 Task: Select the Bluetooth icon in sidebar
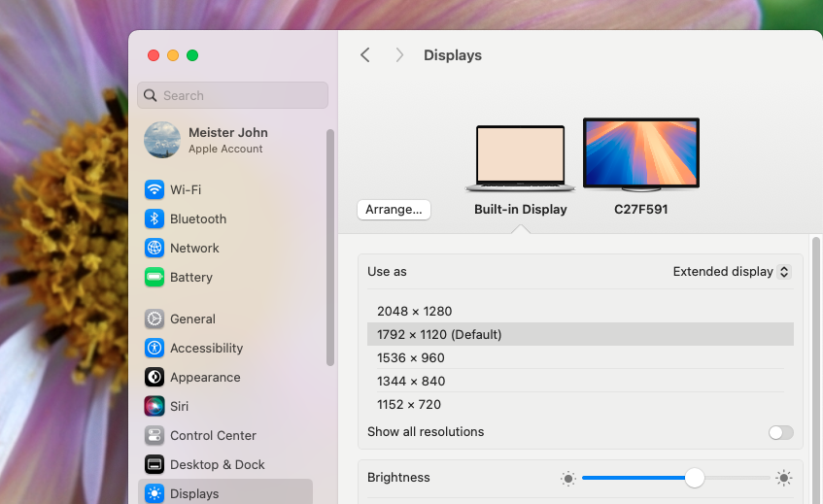point(154,218)
